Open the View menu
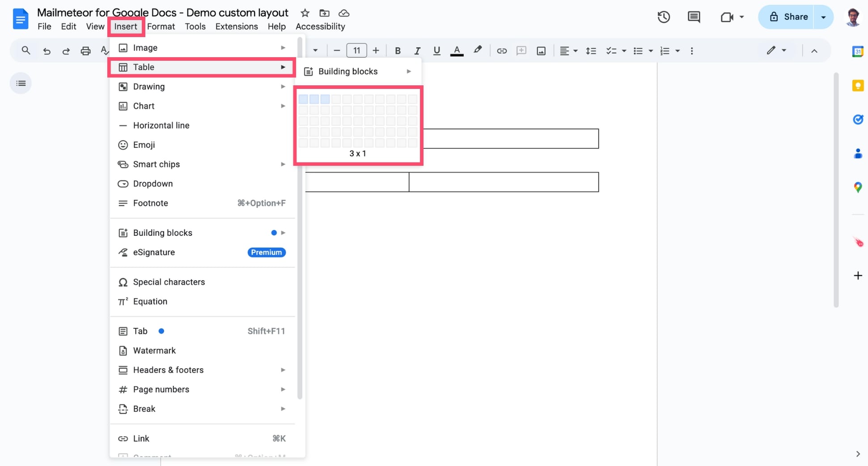The image size is (868, 466). point(95,26)
